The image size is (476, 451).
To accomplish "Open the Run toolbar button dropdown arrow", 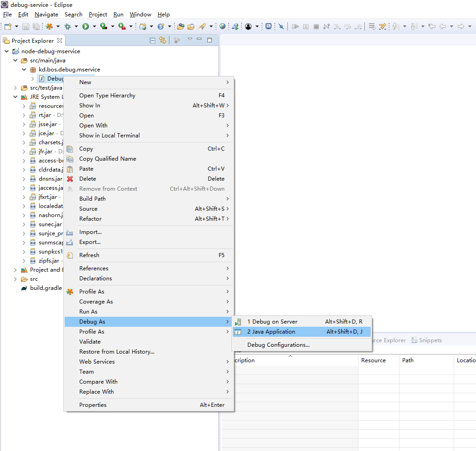I will [x=94, y=27].
